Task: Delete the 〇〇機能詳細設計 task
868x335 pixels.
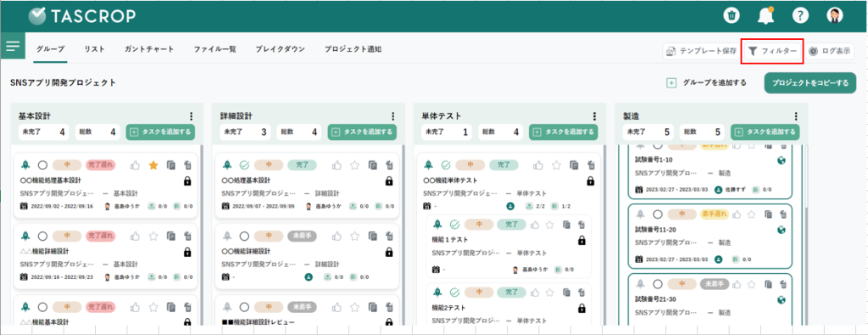Action: coord(390,236)
